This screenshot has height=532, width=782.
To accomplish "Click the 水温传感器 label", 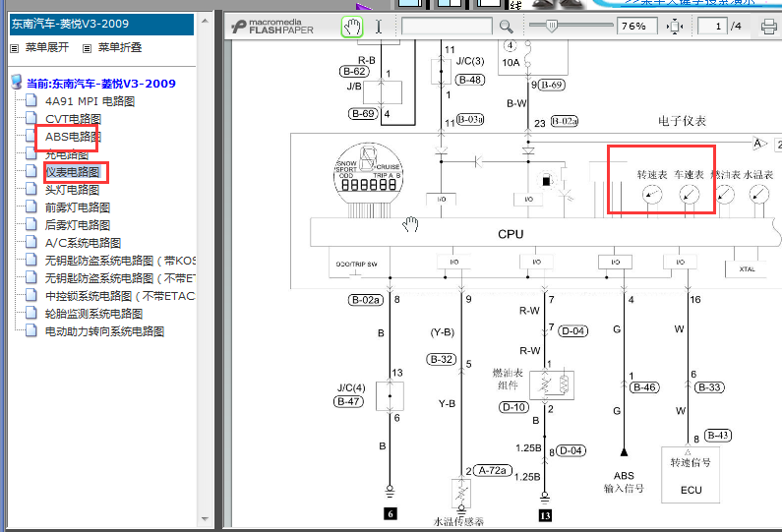I will (458, 521).
